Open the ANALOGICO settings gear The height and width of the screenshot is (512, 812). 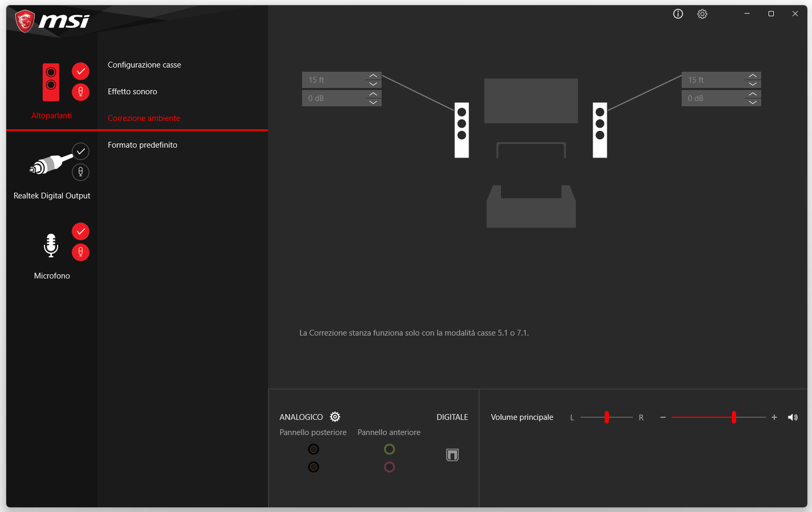point(335,417)
